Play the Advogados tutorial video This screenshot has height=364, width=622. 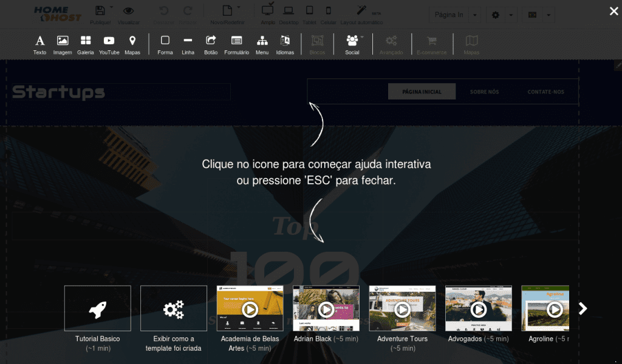coord(479,308)
